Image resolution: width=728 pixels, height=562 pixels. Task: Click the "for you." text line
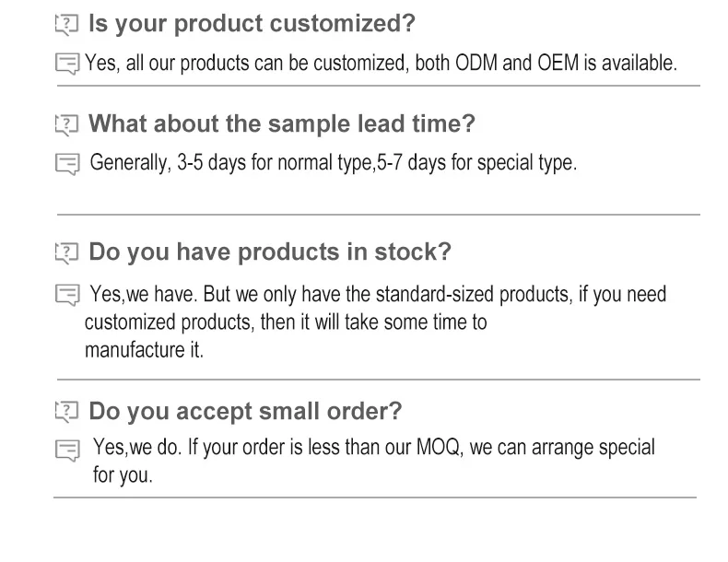[x=123, y=476]
